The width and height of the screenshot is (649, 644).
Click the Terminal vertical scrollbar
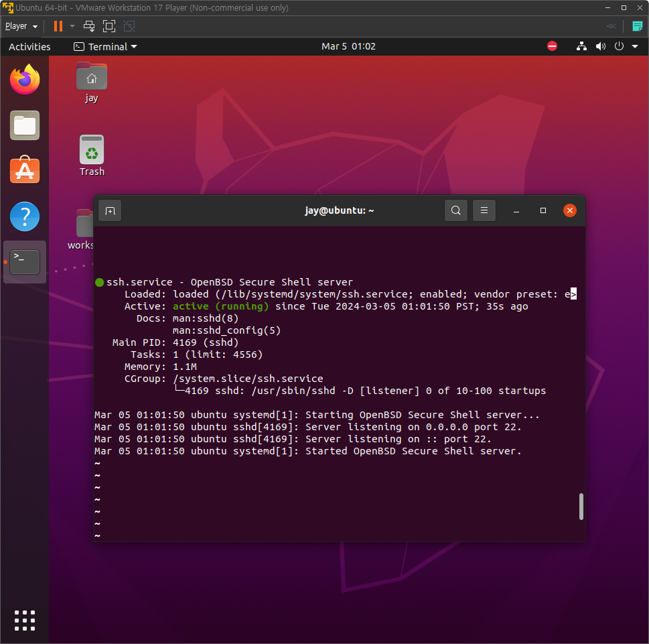(x=581, y=506)
